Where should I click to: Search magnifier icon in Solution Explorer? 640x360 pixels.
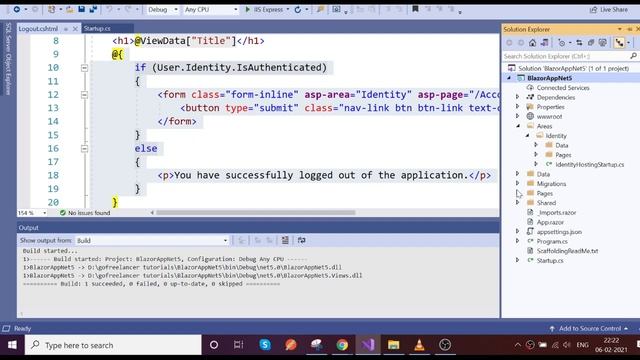click(633, 56)
